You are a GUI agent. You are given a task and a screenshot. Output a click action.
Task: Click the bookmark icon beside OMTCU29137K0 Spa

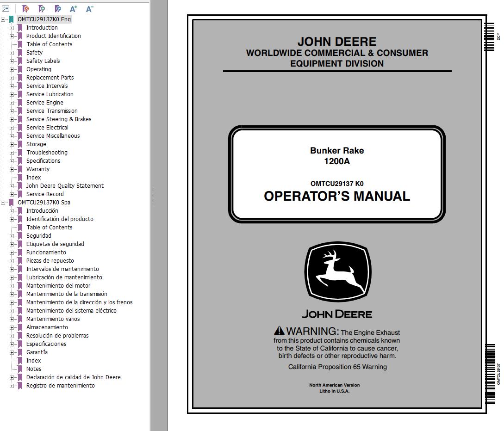click(11, 203)
